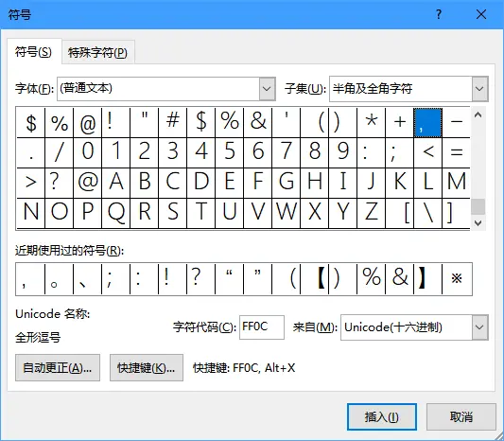Click the 插入(I) insert button
This screenshot has width=504, height=441.
(x=382, y=417)
